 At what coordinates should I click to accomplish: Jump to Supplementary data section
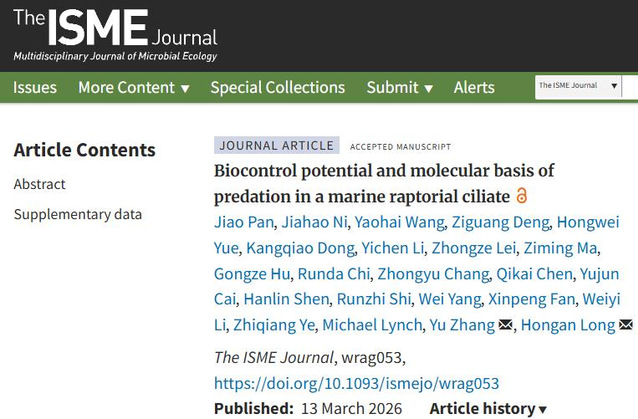pyautogui.click(x=78, y=214)
